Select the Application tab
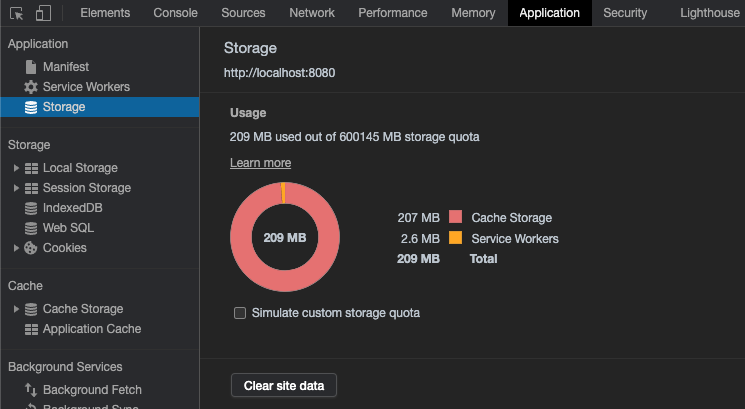This screenshot has width=745, height=409. pos(550,13)
